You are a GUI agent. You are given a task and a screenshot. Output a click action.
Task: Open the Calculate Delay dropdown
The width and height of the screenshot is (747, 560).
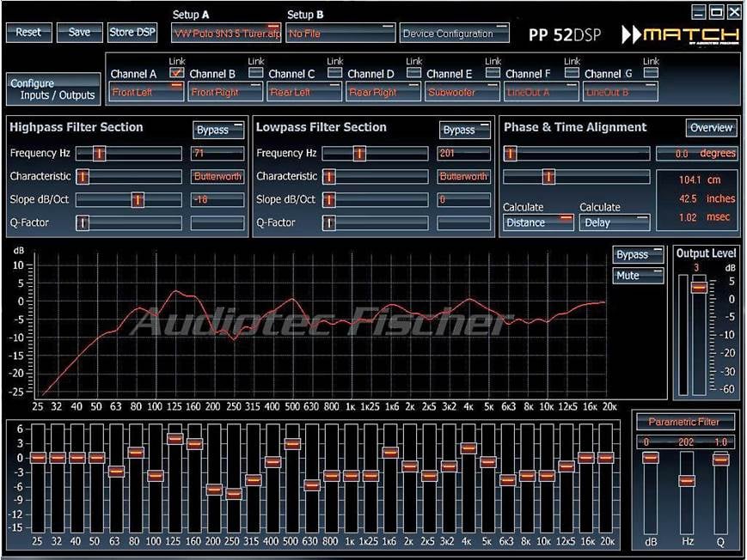[x=615, y=222]
